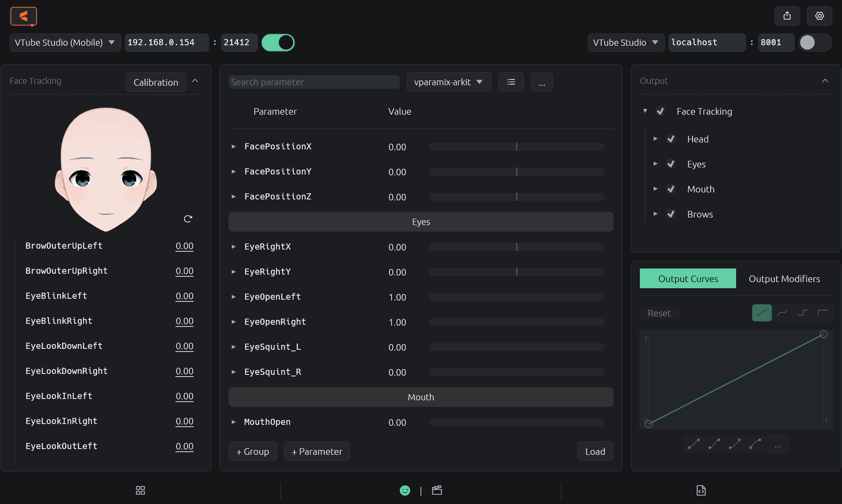Viewport: 842px width, 504px height.
Task: Uncheck the Head output checkbox
Action: click(x=671, y=139)
